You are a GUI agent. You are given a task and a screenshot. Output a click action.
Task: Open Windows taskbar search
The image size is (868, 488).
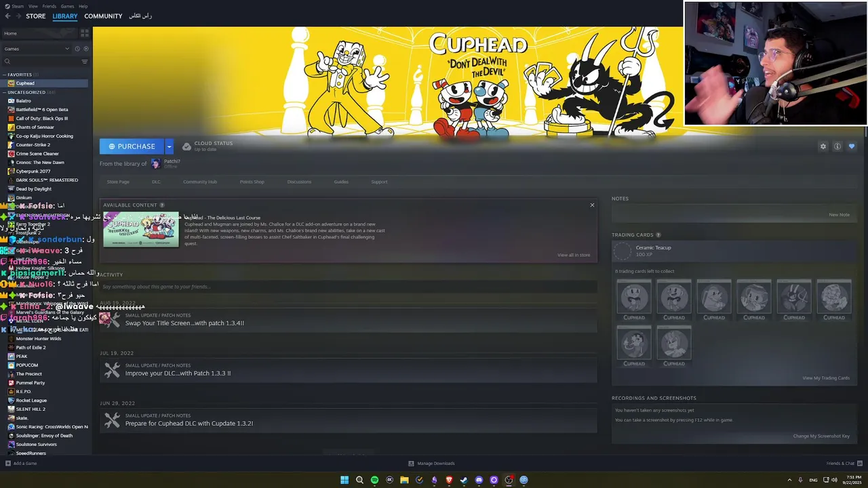359,480
